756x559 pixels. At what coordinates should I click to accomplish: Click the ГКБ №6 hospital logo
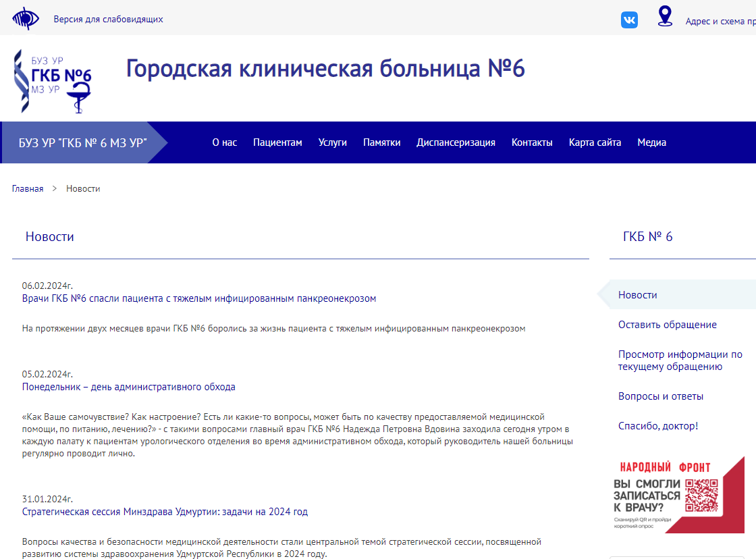tap(52, 81)
